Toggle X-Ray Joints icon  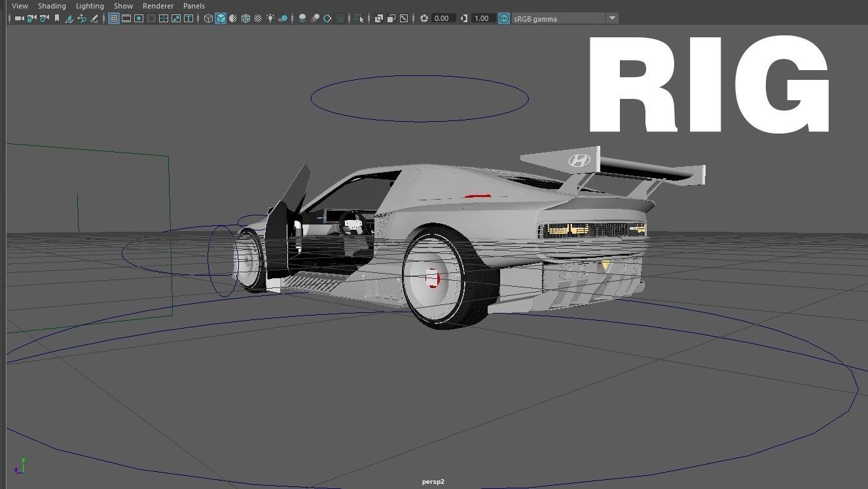pos(404,18)
